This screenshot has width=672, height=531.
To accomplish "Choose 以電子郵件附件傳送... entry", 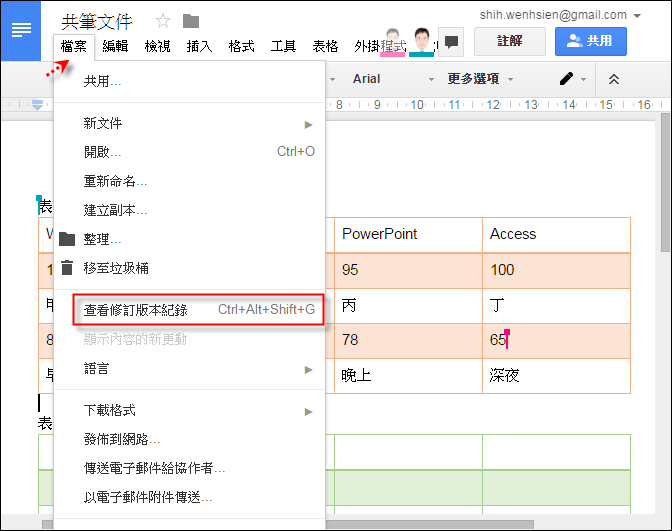I will click(x=189, y=497).
